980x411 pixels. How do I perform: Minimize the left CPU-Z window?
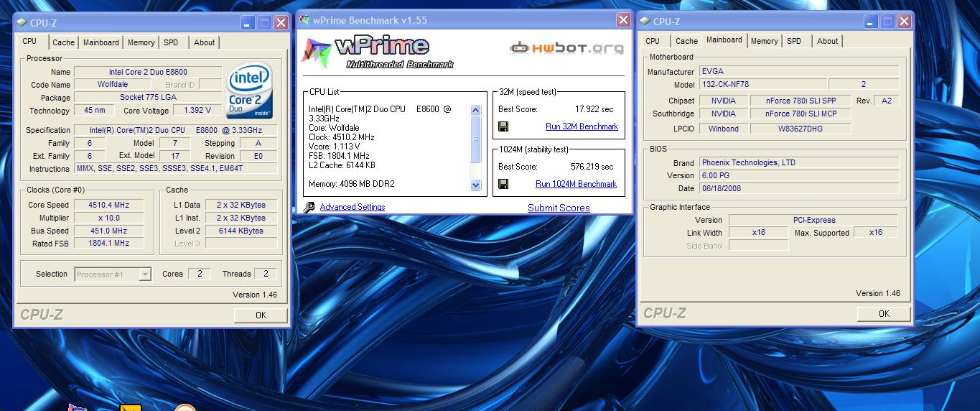coord(248,23)
